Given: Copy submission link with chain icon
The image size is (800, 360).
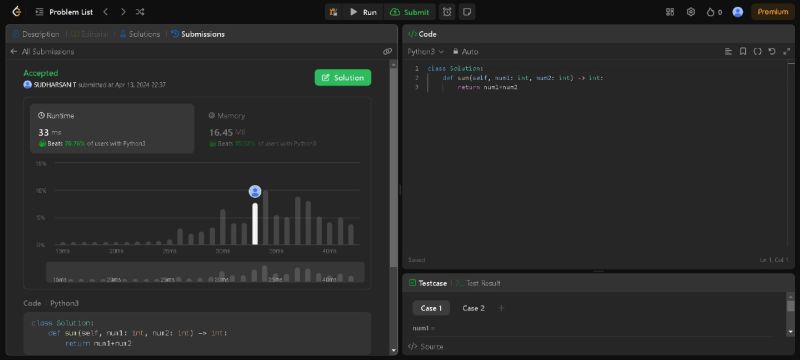Looking at the screenshot, I should [x=387, y=52].
